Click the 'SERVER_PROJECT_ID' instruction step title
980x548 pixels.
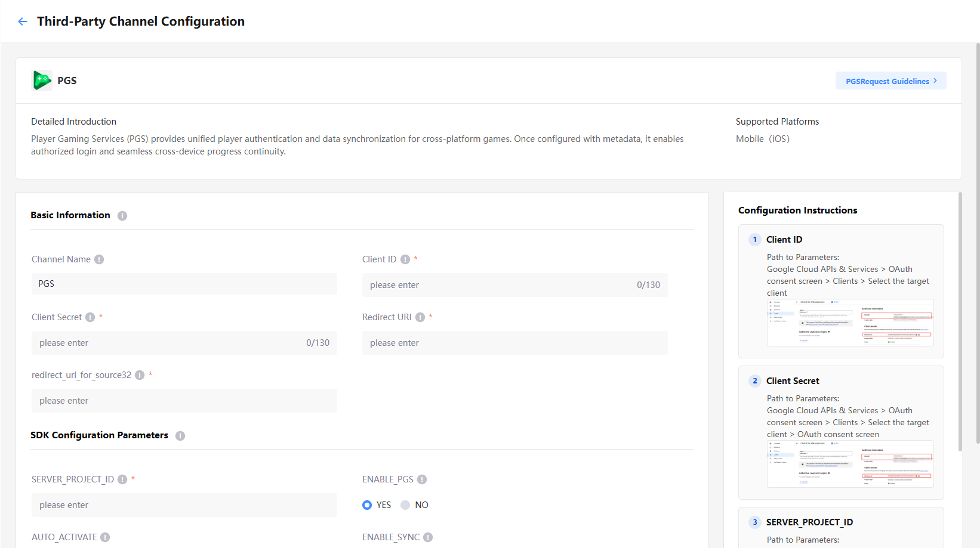tap(809, 522)
